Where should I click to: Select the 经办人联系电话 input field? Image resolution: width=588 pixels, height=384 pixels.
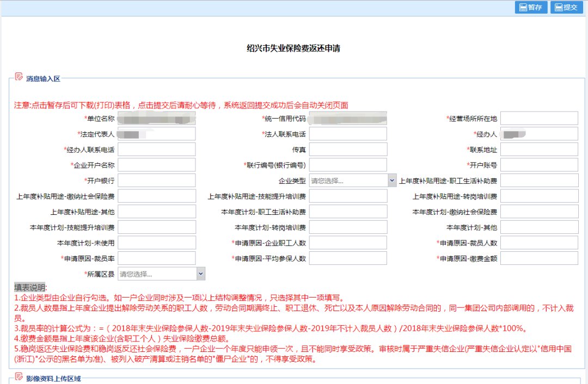point(156,150)
